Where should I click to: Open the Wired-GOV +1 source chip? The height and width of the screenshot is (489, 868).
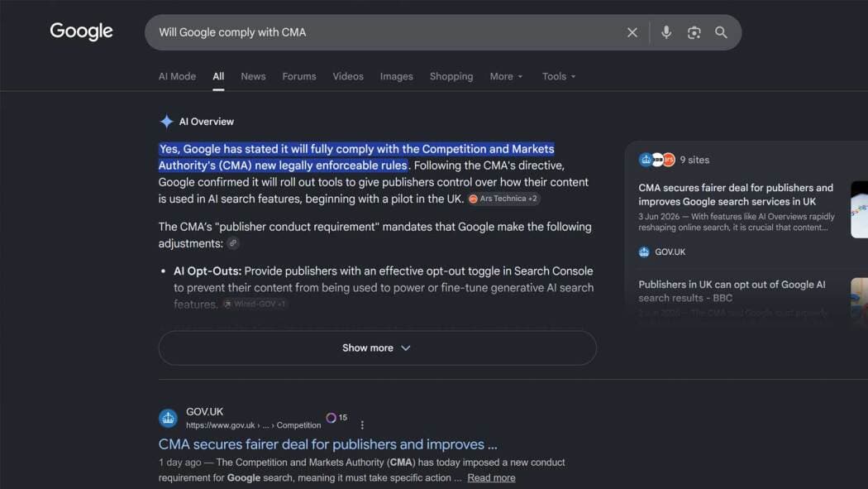(x=255, y=304)
